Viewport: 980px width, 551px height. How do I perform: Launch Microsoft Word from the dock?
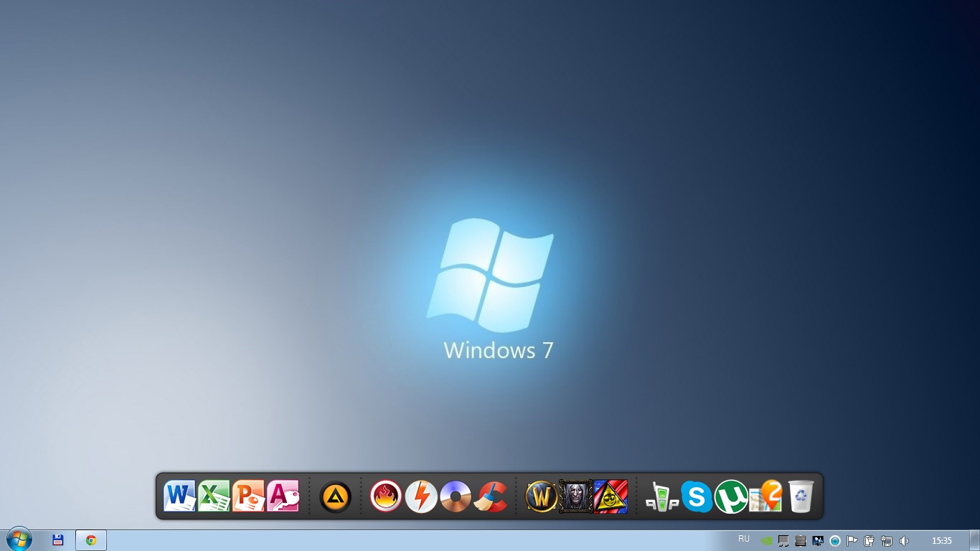[x=179, y=496]
